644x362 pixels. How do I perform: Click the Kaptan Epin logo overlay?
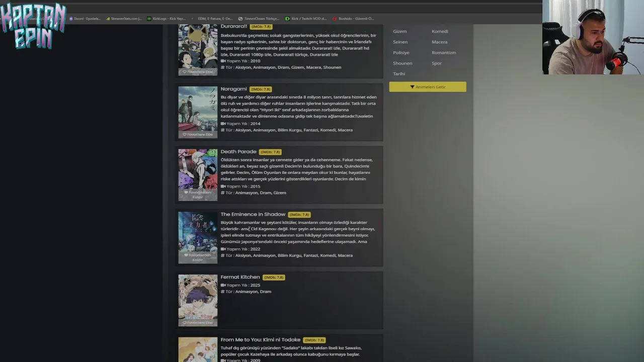click(33, 26)
